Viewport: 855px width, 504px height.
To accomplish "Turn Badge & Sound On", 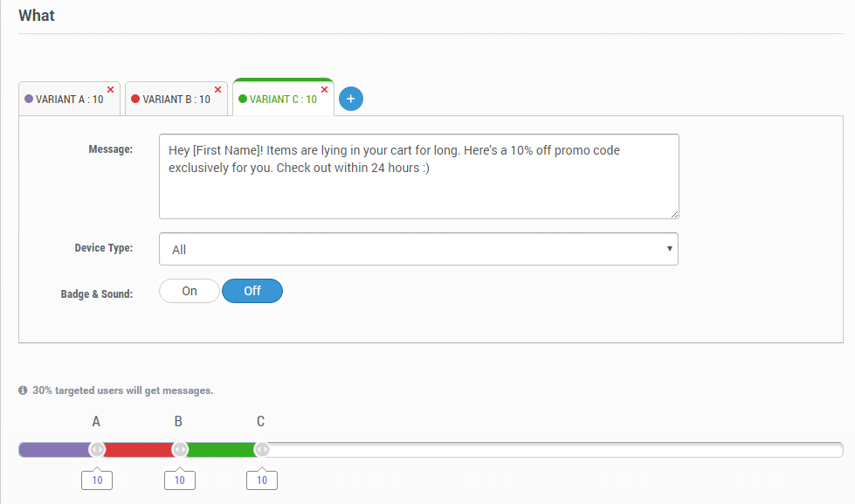I will 190,291.
